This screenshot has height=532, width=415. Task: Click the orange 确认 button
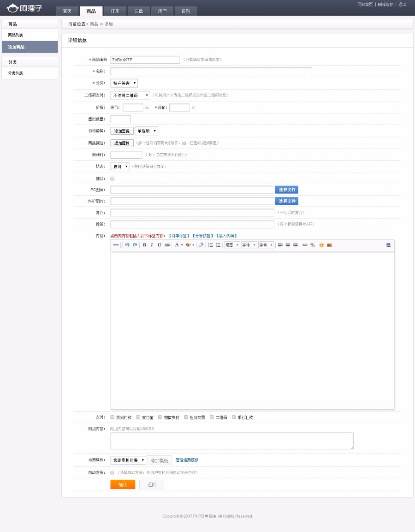(123, 484)
